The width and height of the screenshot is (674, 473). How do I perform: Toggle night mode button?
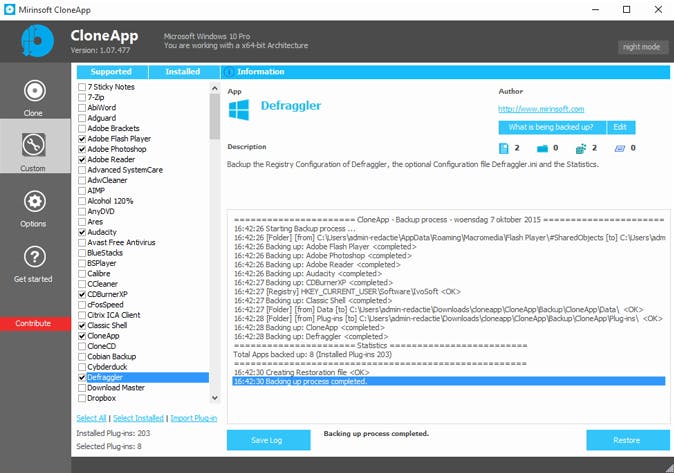[642, 47]
